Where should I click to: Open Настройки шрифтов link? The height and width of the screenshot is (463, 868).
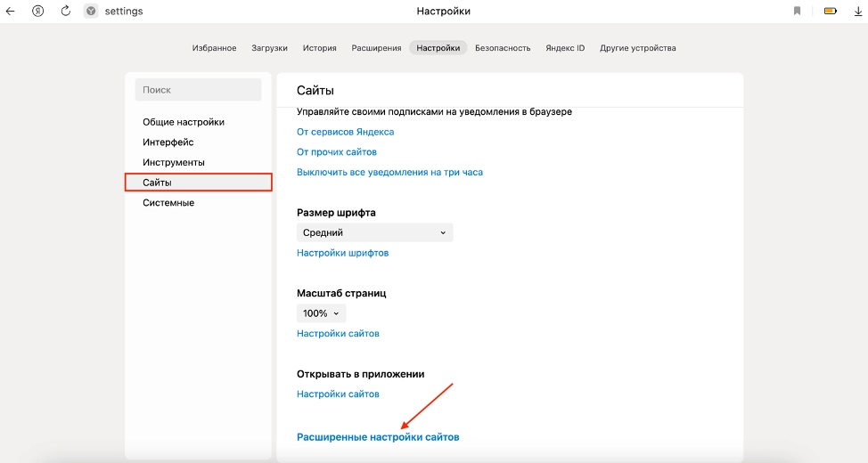(343, 254)
